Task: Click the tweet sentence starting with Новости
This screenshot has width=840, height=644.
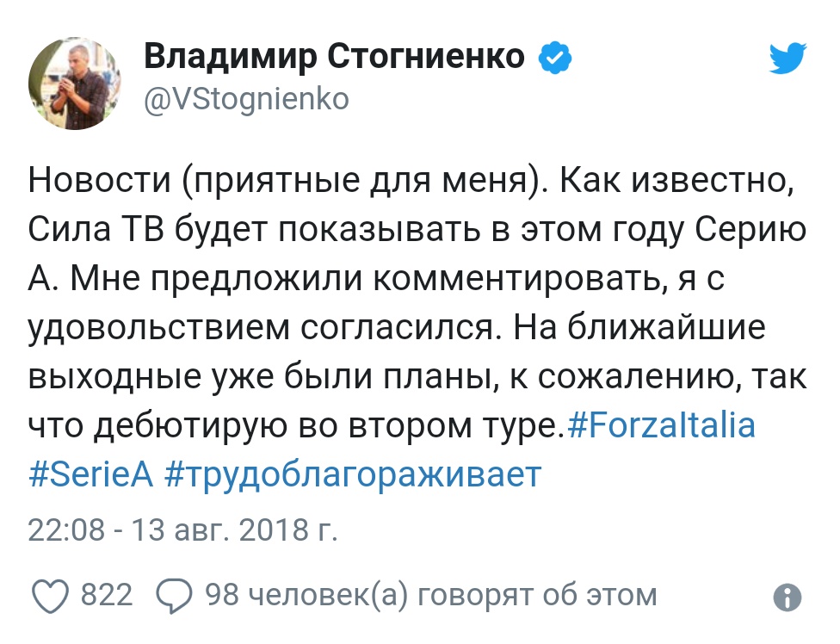Action: click(289, 180)
